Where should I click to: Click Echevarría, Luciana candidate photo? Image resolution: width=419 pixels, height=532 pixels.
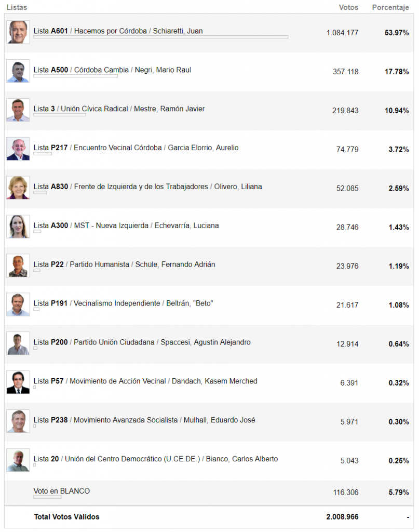point(18,227)
